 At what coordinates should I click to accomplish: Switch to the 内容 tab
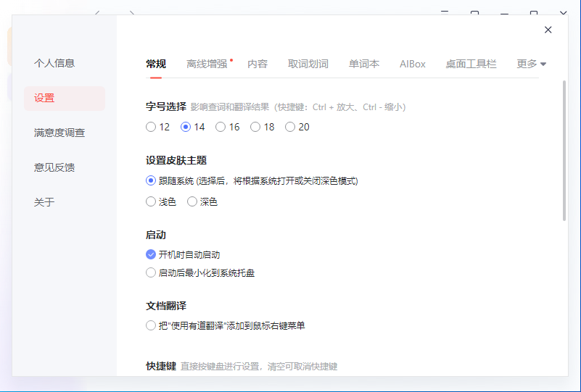click(257, 64)
